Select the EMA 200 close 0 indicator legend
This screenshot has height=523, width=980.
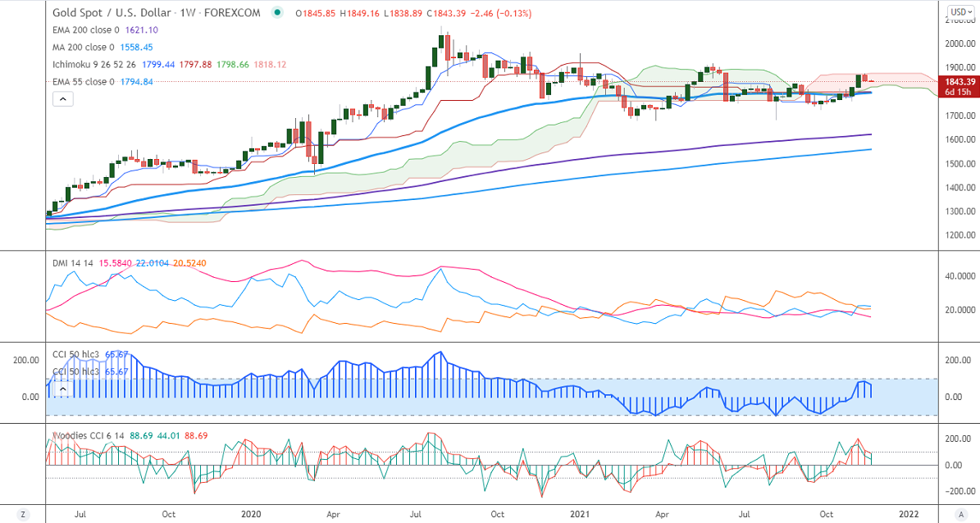point(85,30)
